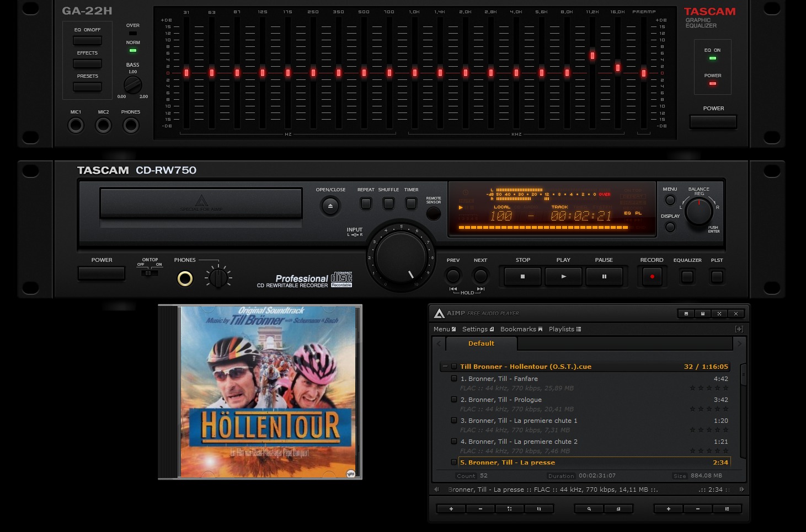Toggle the EQ ON/OFF button

click(x=87, y=41)
